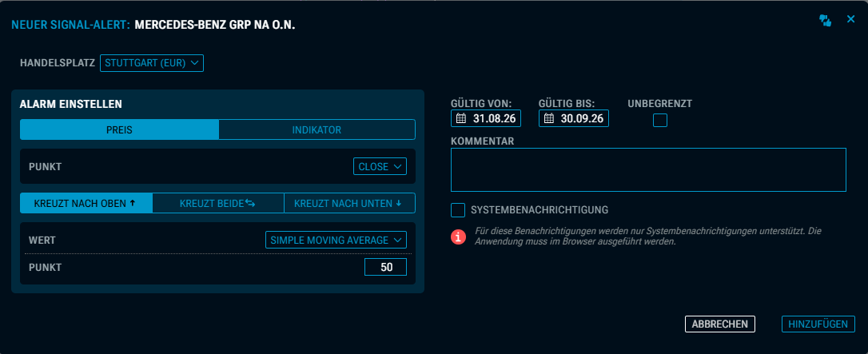Viewport: 868px width, 354px height.
Task: Open the calendar icon for Gültig bis
Action: click(549, 118)
